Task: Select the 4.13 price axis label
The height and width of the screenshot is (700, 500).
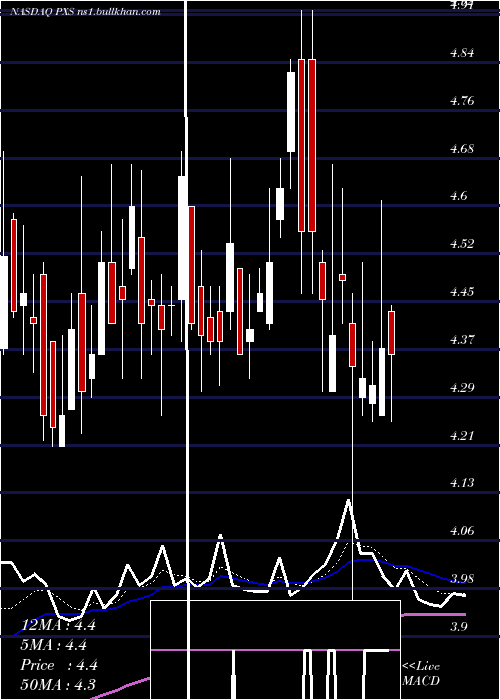Action: 462,483
